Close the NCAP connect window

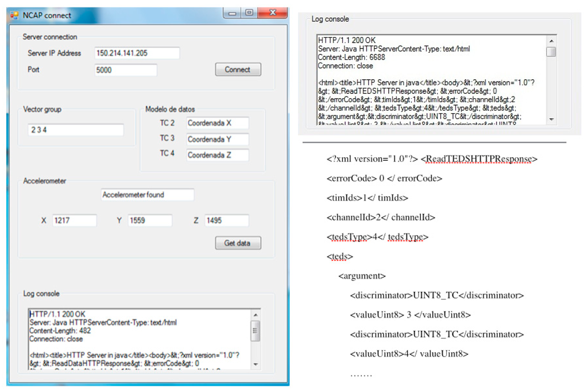tap(272, 13)
